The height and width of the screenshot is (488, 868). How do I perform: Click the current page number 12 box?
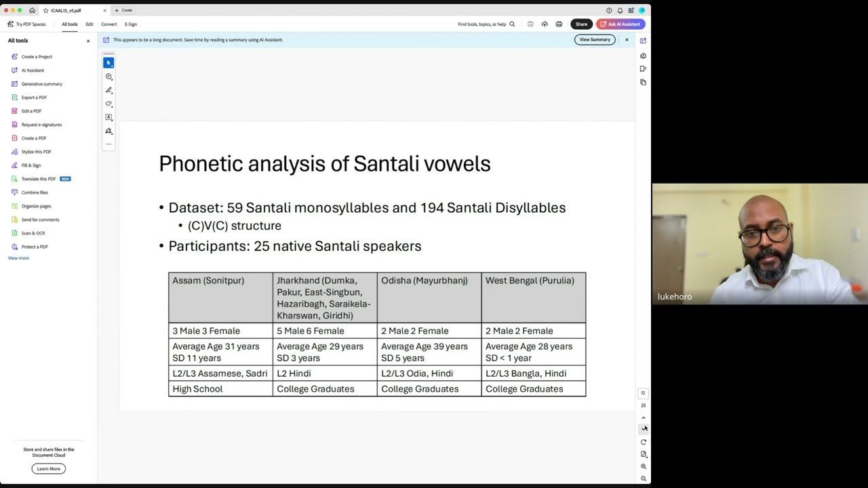pos(643,393)
